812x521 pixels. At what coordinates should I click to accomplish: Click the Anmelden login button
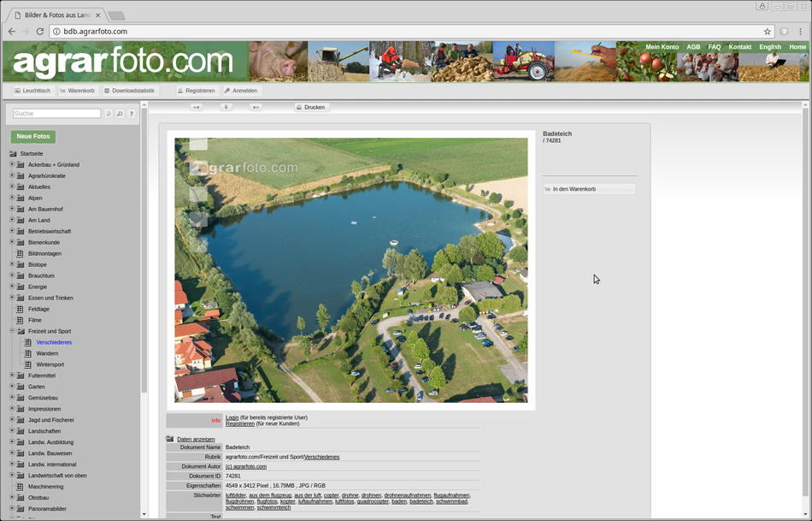click(x=241, y=91)
